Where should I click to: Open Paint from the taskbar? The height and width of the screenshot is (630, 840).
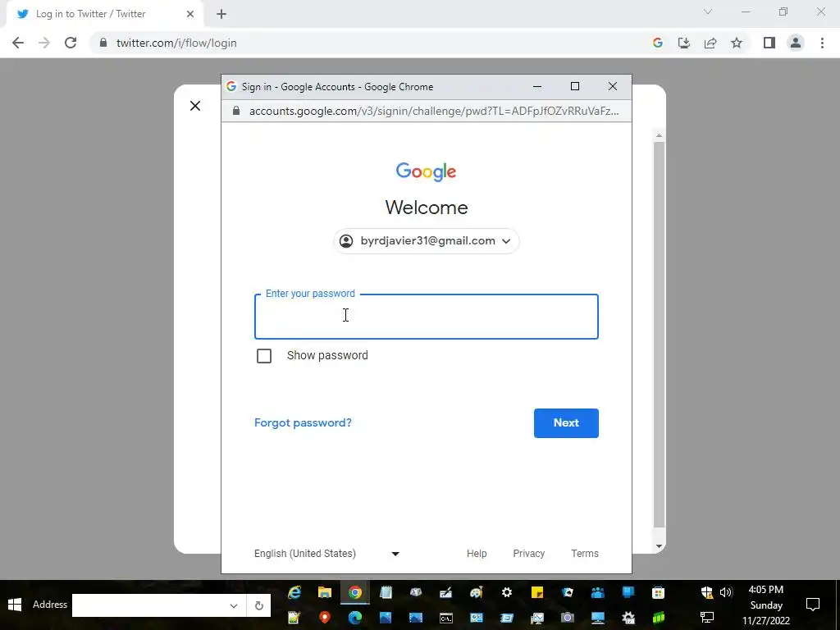click(x=477, y=592)
